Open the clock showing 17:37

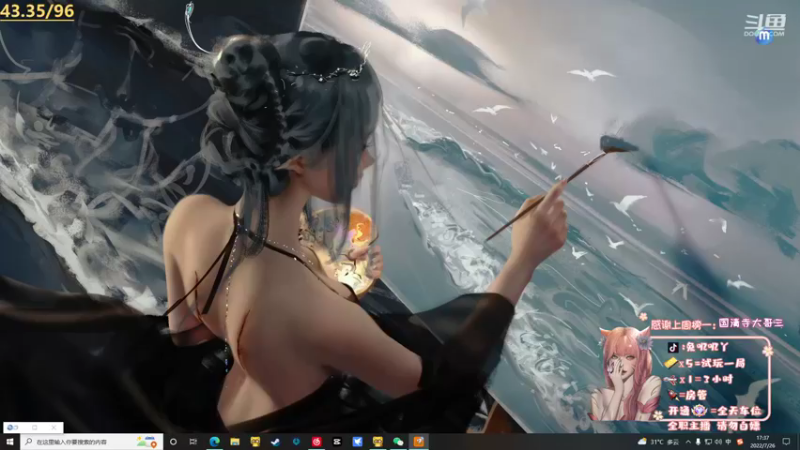pos(763,442)
